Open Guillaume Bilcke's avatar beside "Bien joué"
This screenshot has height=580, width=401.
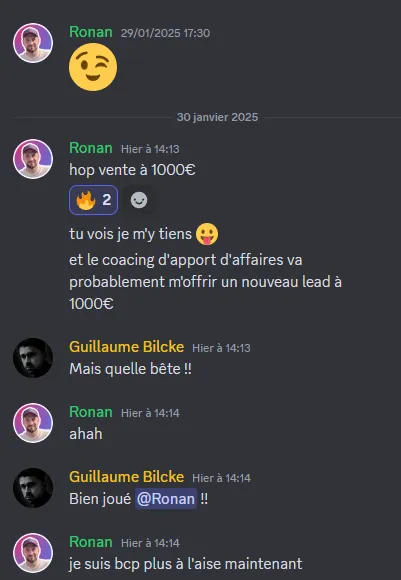point(33,488)
